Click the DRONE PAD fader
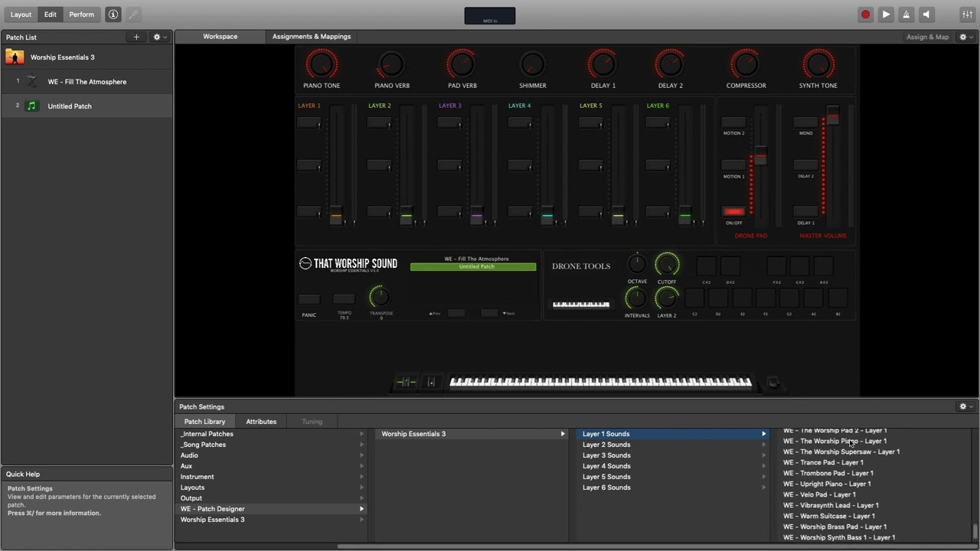Viewport: 980px width, 551px height. pos(760,155)
